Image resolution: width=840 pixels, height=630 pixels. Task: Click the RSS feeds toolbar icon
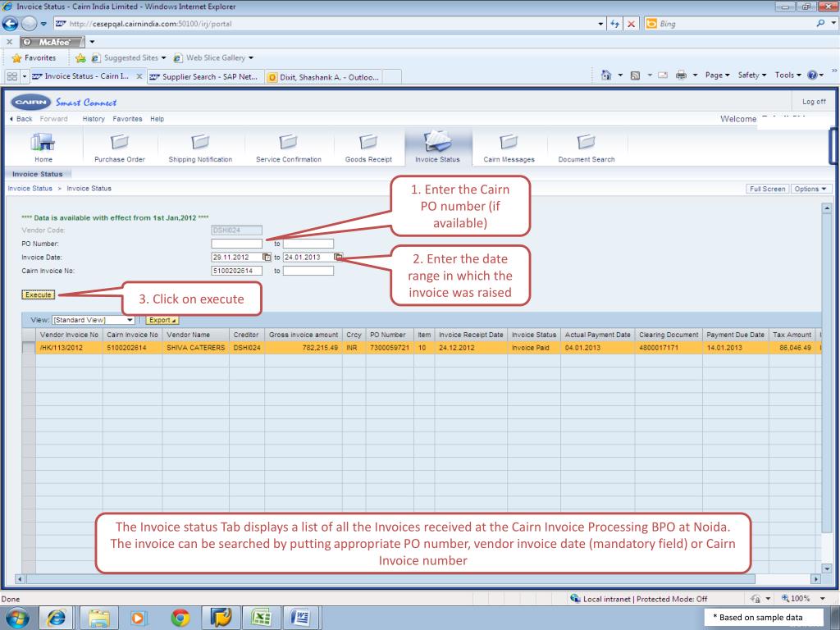pos(636,75)
